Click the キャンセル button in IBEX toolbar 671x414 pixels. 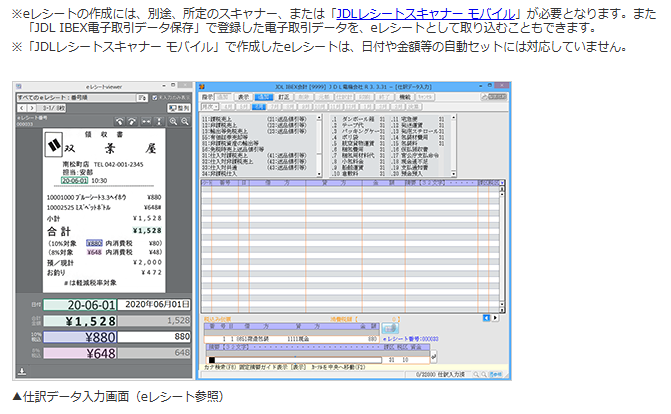(425, 97)
